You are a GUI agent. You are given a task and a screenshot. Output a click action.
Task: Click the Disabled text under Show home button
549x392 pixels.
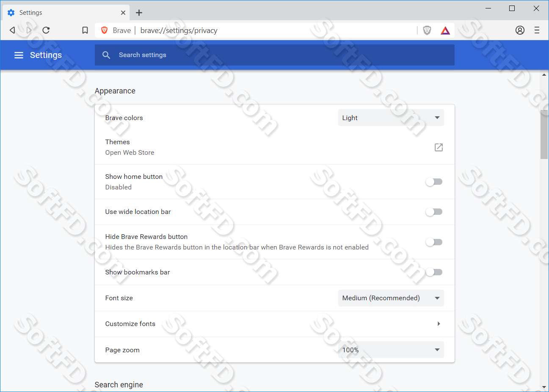pos(119,187)
